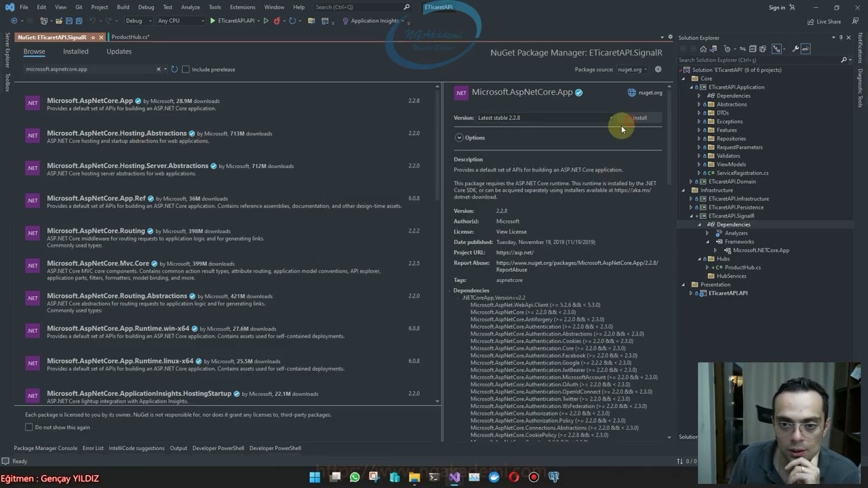The width and height of the screenshot is (868, 488).
Task: Enable the Include prerelease checkbox
Action: [186, 69]
